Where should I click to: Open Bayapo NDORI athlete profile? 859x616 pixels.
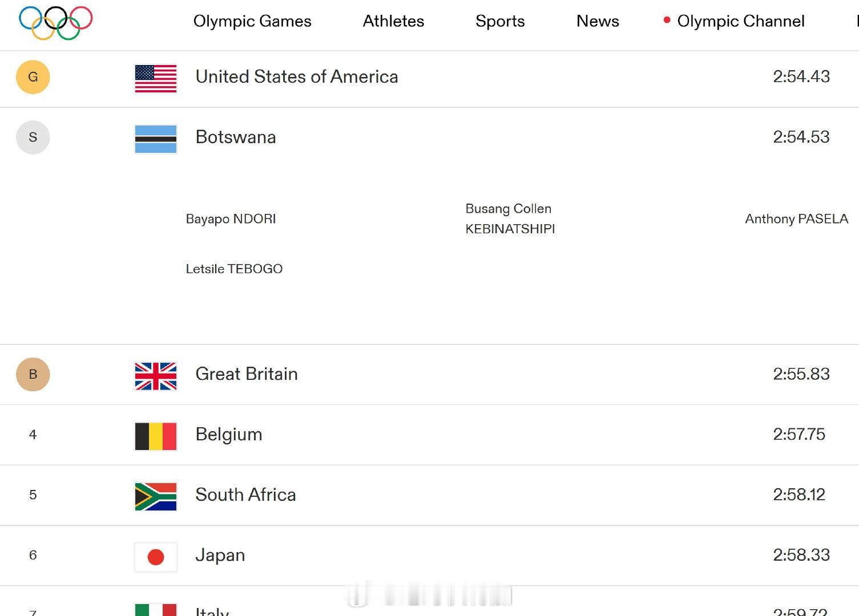[231, 219]
